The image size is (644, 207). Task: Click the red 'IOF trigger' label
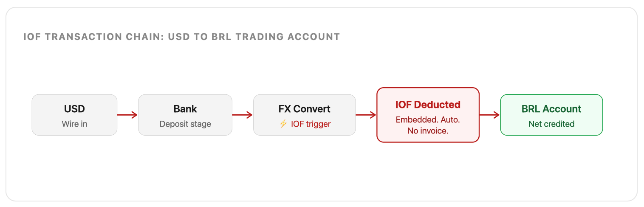[x=311, y=124]
